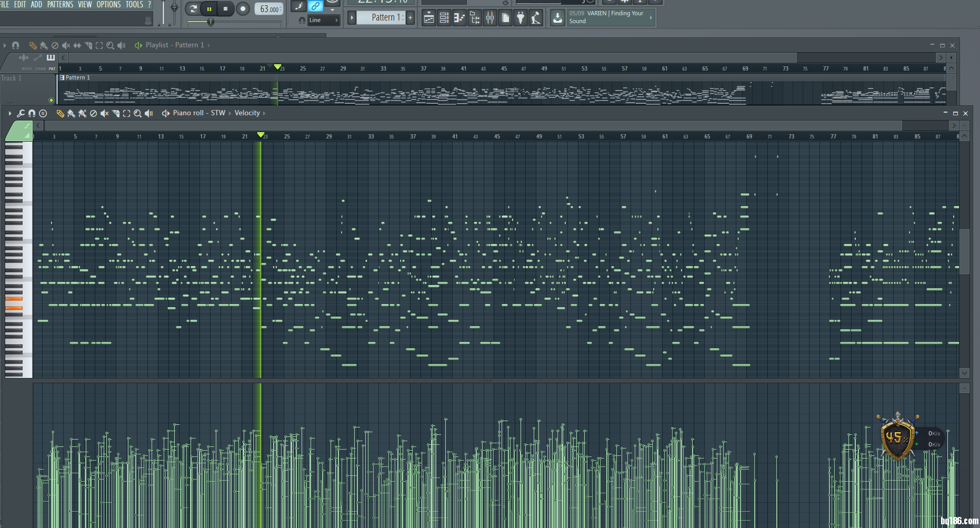Open Piano roll wrench tools menu
The height and width of the screenshot is (528, 980).
pos(21,113)
